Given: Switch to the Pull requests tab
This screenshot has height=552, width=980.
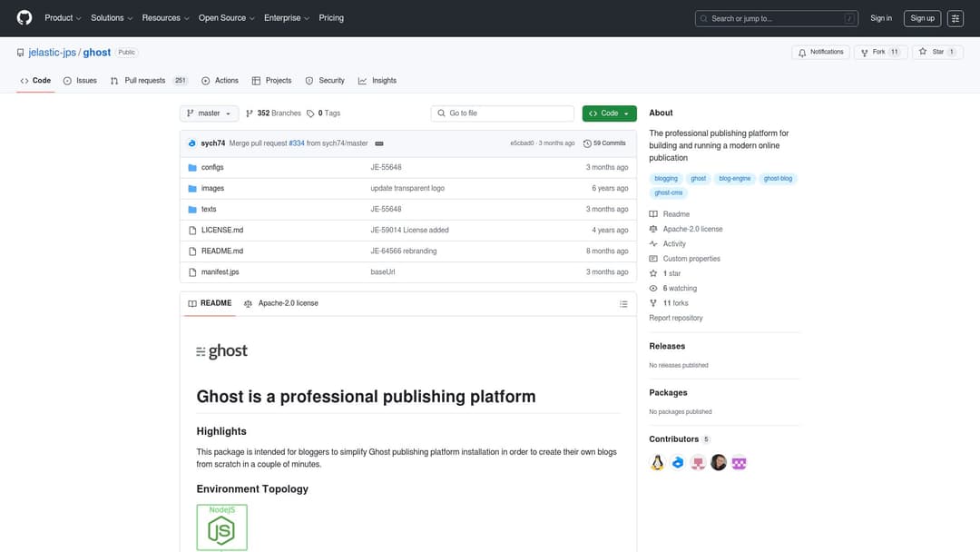Looking at the screenshot, I should (149, 81).
